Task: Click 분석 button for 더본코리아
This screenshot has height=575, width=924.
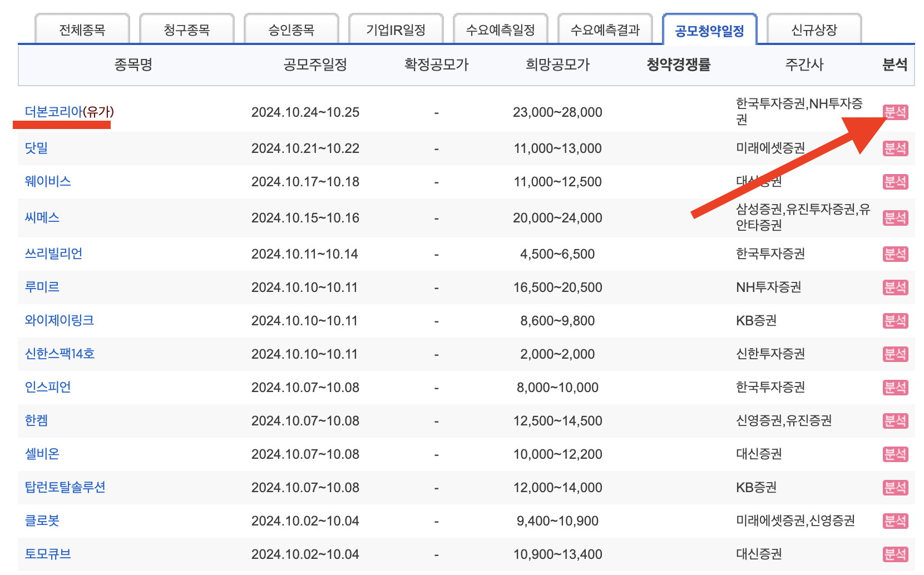Action: pyautogui.click(x=895, y=112)
